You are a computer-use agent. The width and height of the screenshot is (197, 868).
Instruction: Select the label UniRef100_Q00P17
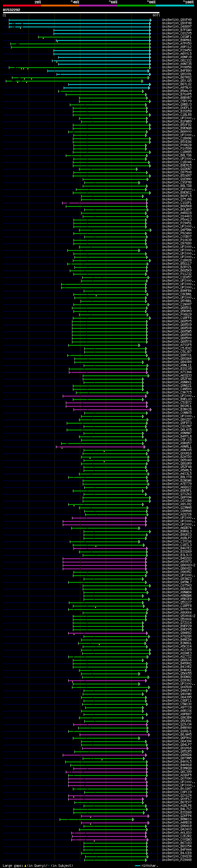pos(177,799)
